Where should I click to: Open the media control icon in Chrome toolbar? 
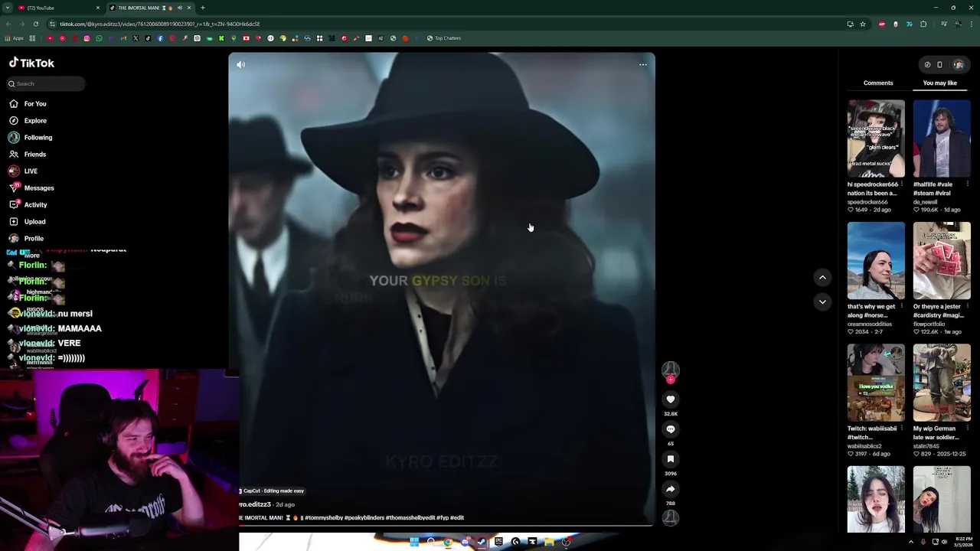point(943,24)
